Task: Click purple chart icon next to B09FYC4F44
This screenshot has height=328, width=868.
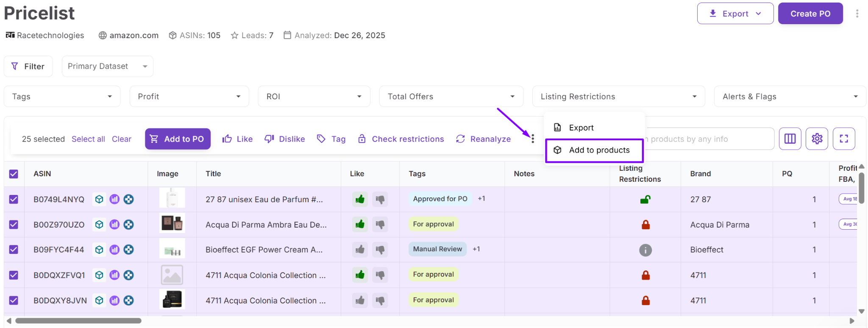Action: [114, 250]
